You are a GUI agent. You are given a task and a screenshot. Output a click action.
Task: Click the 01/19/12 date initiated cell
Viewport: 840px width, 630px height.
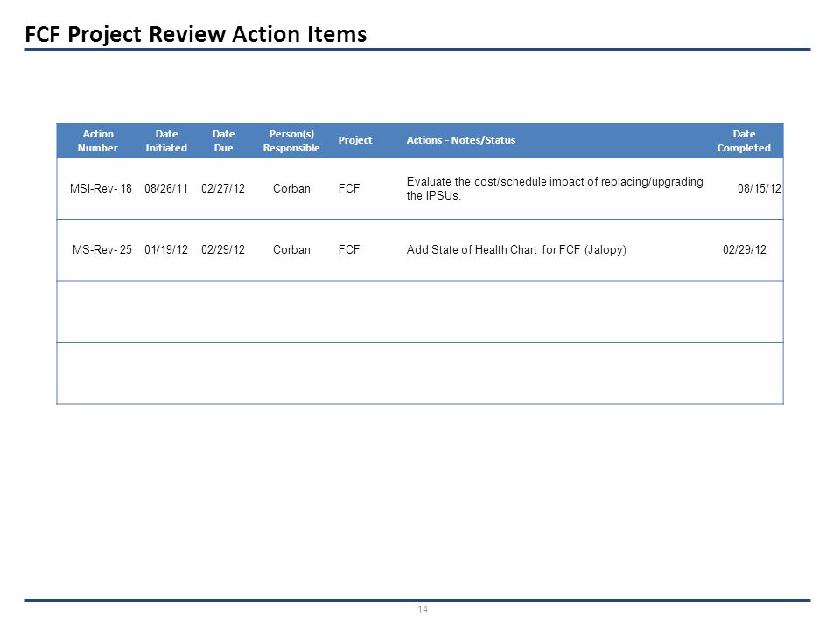click(166, 249)
